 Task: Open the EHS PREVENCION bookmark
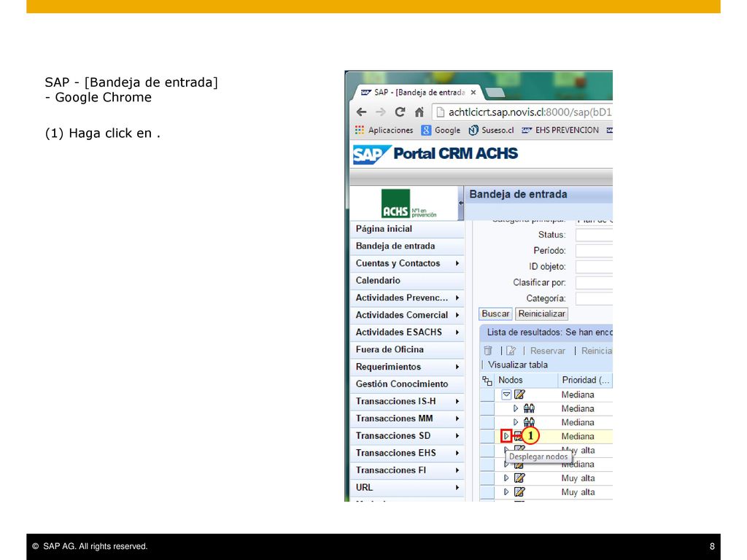[560, 130]
